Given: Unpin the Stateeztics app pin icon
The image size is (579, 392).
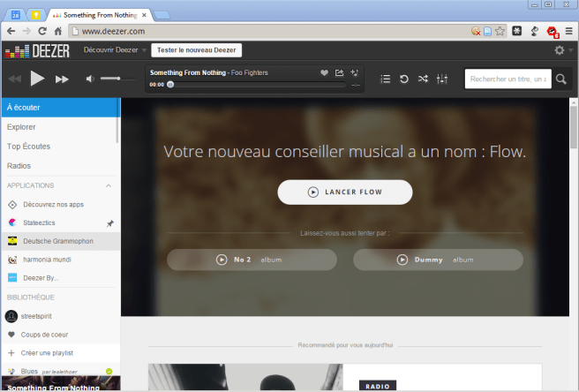Looking at the screenshot, I should tap(110, 223).
